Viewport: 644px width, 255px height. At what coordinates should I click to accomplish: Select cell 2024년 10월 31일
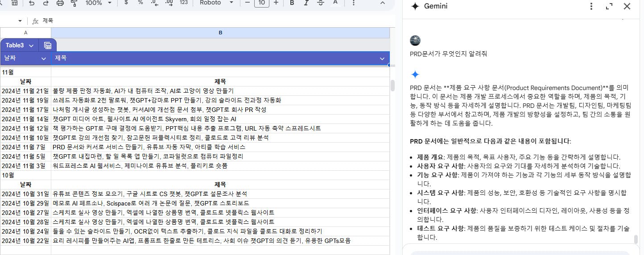tap(25, 193)
